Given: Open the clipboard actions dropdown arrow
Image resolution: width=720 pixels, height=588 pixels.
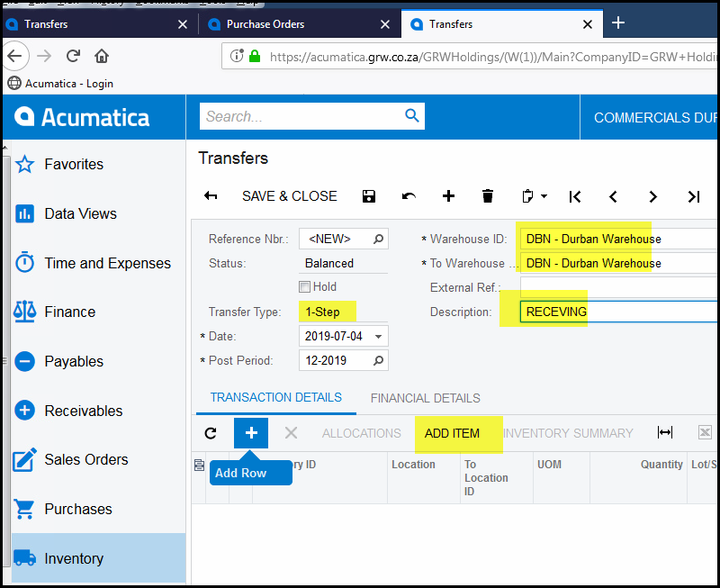Looking at the screenshot, I should tap(544, 196).
